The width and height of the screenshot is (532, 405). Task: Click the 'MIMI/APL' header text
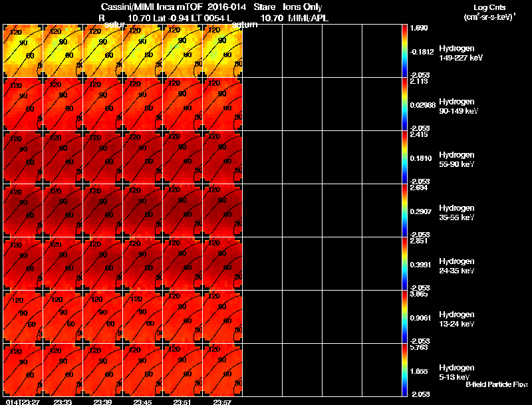pyautogui.click(x=308, y=18)
